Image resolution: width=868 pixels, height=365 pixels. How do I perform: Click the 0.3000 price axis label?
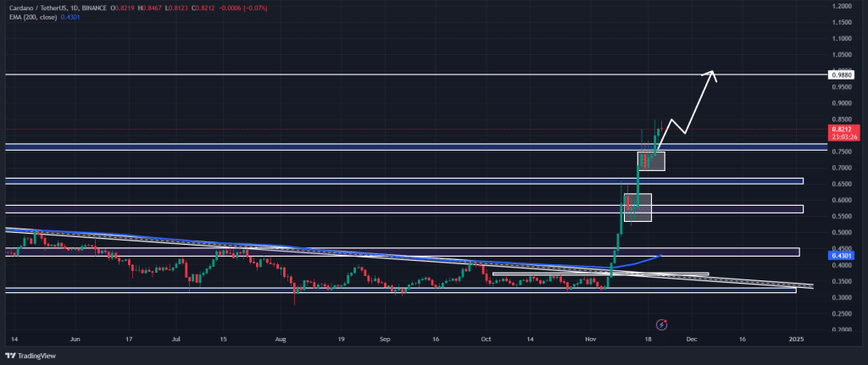[x=840, y=297]
